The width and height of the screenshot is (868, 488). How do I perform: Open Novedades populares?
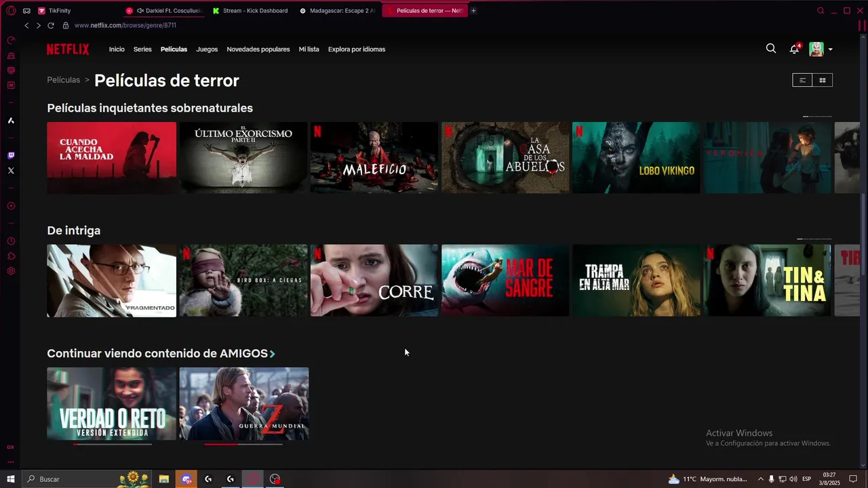(258, 49)
